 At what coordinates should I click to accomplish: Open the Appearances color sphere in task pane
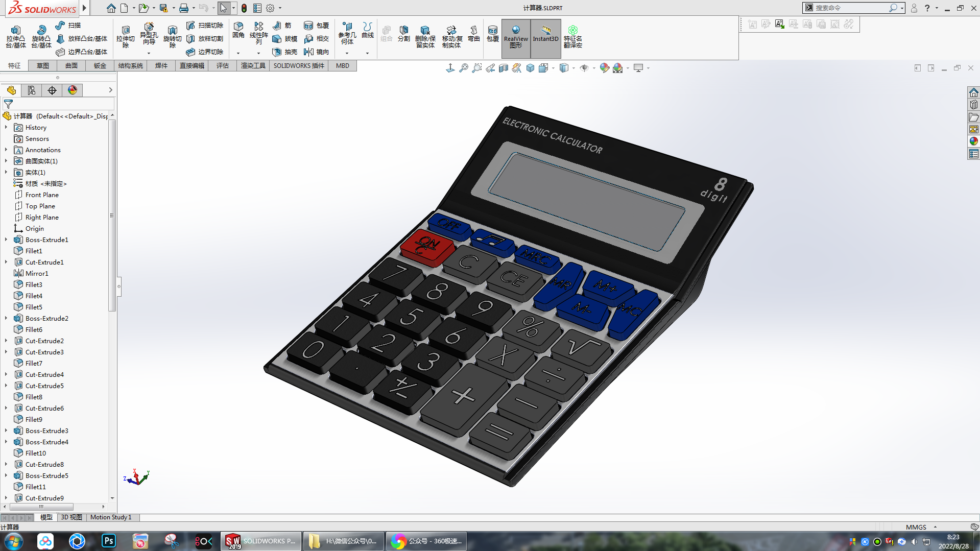pyautogui.click(x=973, y=141)
